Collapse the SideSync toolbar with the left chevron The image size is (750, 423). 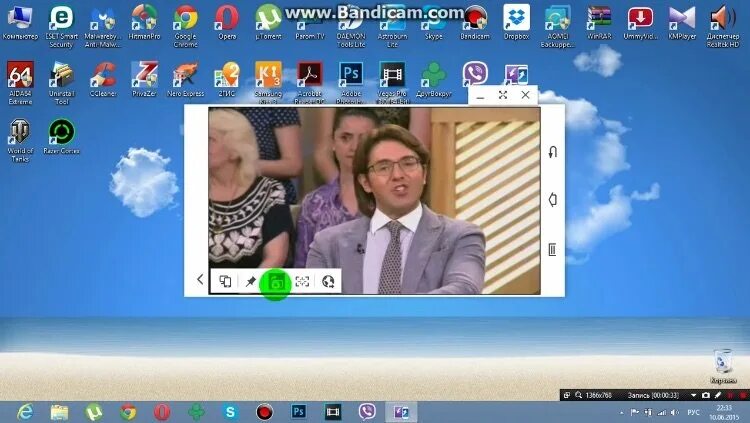[200, 279]
